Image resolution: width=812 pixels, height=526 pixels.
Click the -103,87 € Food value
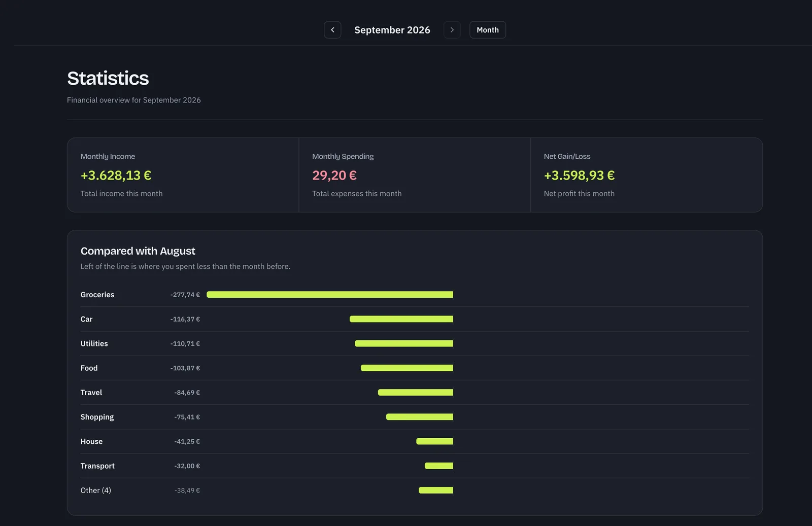click(185, 368)
